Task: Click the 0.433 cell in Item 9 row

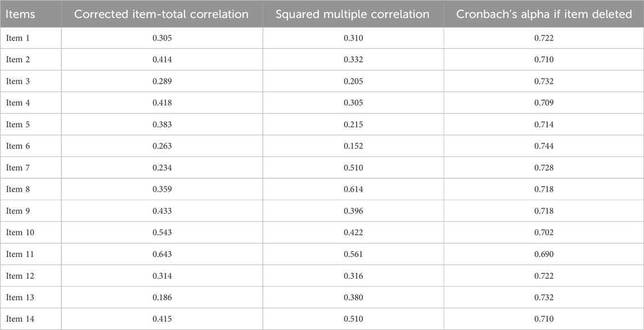Action: click(162, 211)
